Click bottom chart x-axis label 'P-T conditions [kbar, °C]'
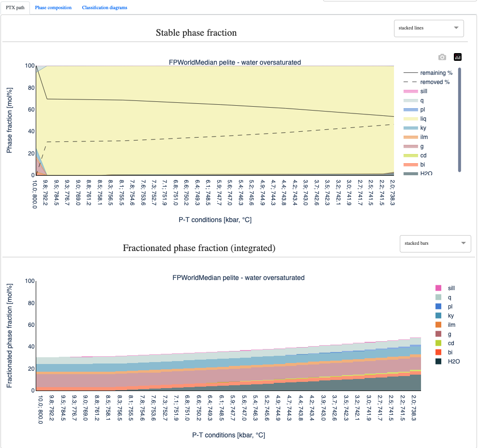This screenshot has height=448, width=478. (x=229, y=435)
